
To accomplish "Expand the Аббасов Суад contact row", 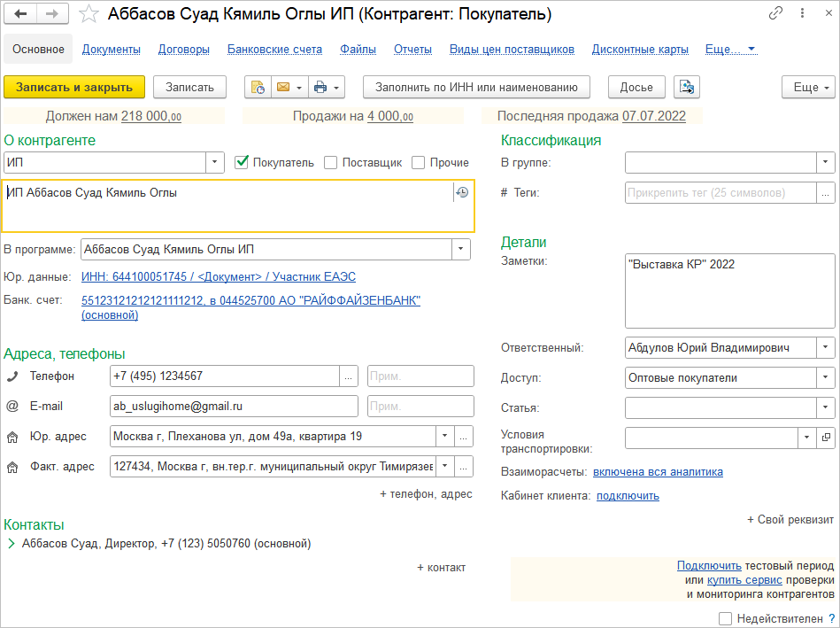I will point(12,544).
